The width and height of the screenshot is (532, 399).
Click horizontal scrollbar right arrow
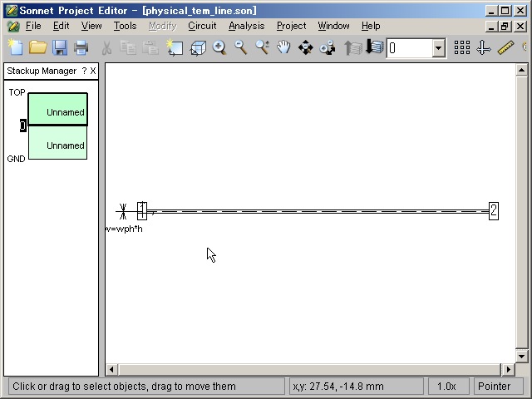point(508,369)
